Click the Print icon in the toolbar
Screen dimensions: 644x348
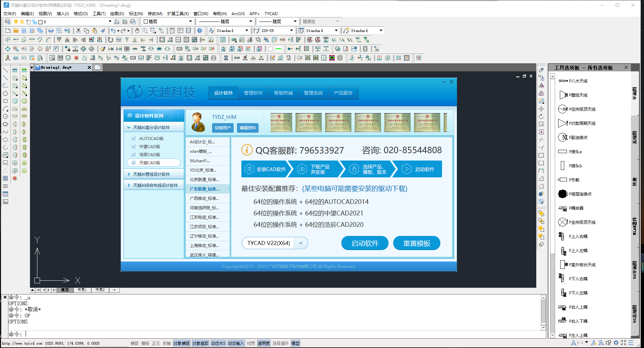click(x=51, y=31)
